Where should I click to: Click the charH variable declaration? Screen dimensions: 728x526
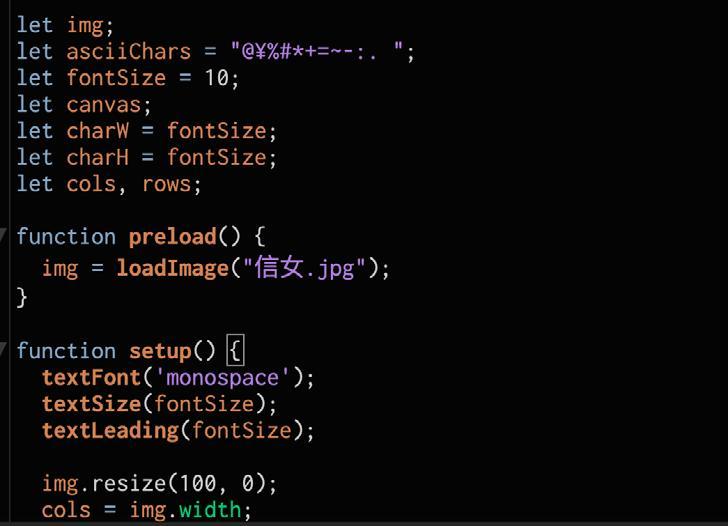(x=97, y=157)
